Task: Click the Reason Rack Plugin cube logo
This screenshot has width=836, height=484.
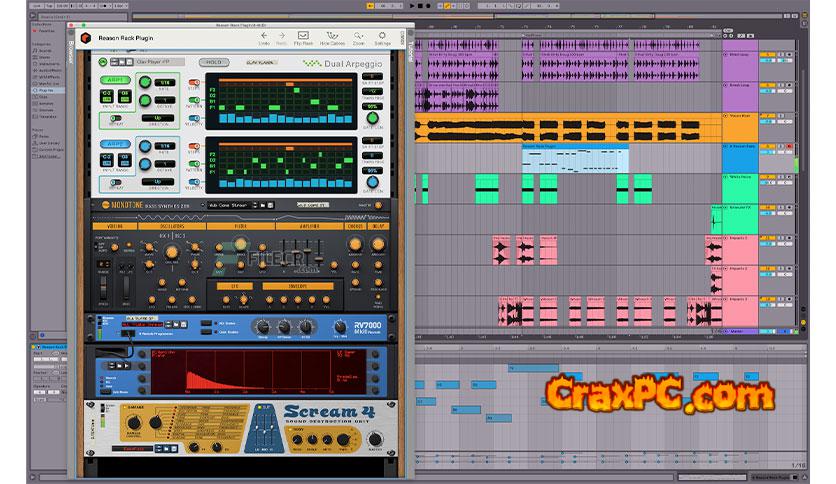Action: [x=85, y=38]
